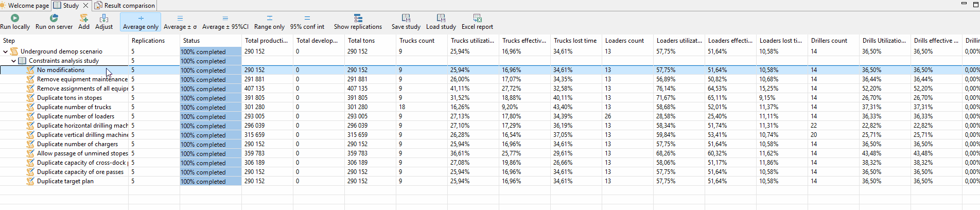The height and width of the screenshot is (210, 980).
Task: Click the Save study icon
Action: point(406,18)
